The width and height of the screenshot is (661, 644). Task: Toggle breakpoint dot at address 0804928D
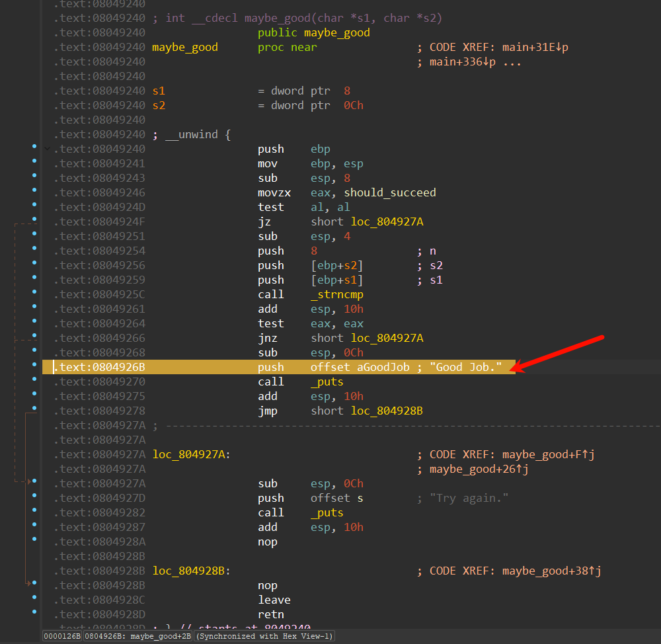(x=34, y=612)
